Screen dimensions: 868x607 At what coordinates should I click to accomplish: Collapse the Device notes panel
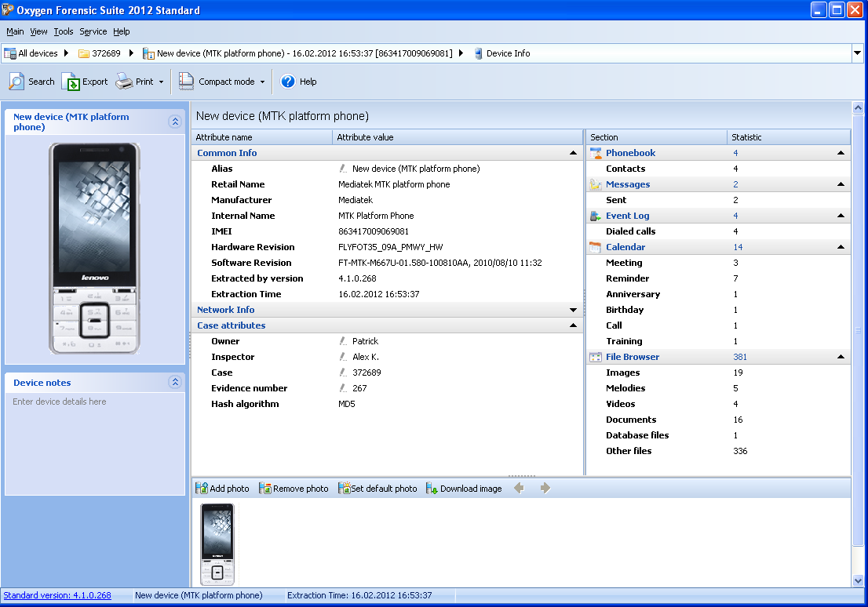tap(175, 382)
